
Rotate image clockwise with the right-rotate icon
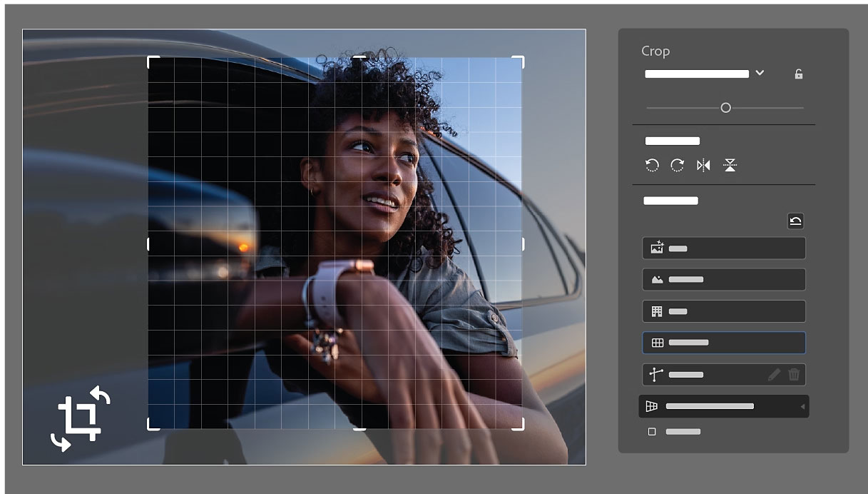677,166
